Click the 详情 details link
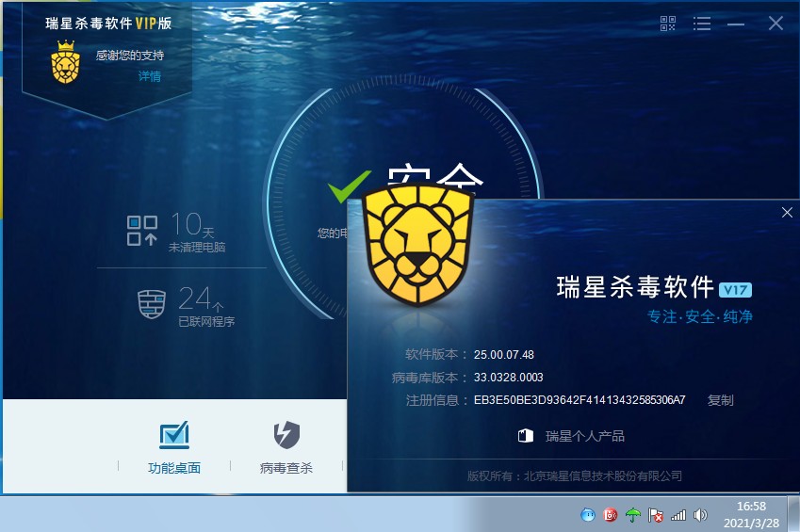Screen dimensions: 800x532 (x=149, y=76)
